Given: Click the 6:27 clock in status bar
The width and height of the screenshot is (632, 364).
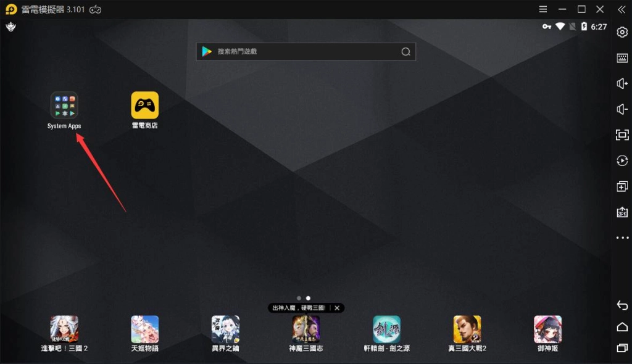Looking at the screenshot, I should [x=599, y=27].
